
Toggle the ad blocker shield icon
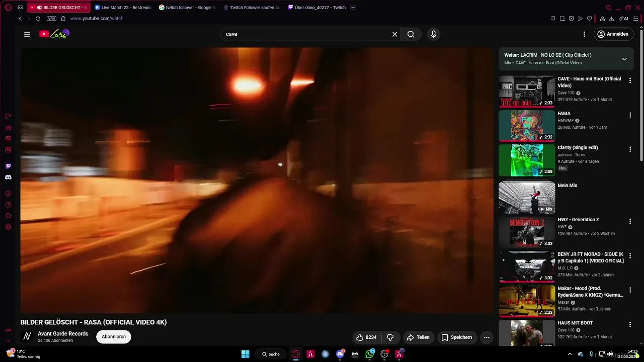click(x=571, y=19)
